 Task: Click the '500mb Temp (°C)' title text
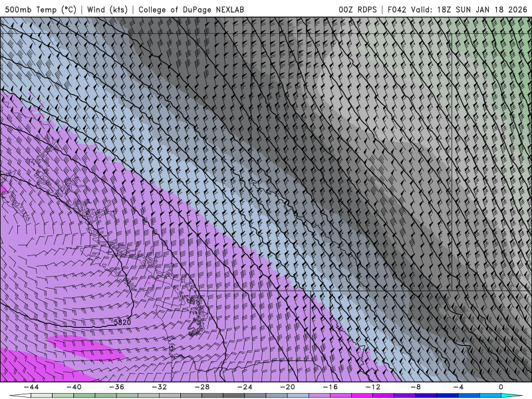41,9
